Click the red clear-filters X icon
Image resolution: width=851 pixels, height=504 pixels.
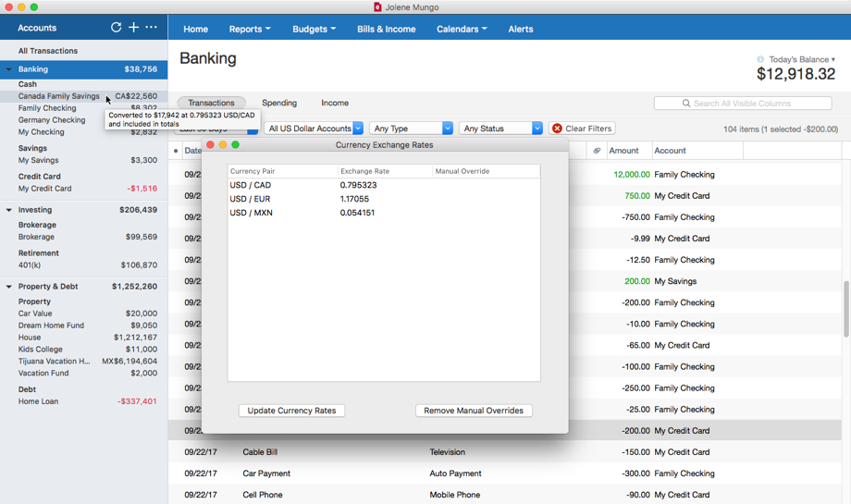pos(557,129)
